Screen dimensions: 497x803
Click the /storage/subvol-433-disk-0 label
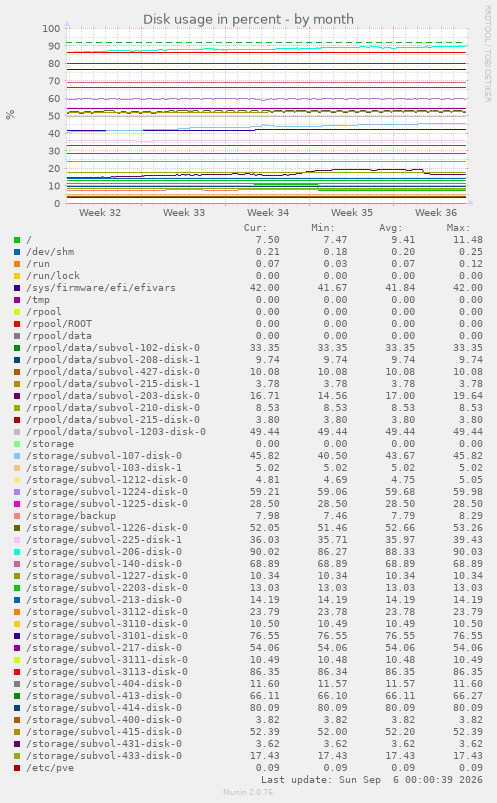[x=104, y=755]
